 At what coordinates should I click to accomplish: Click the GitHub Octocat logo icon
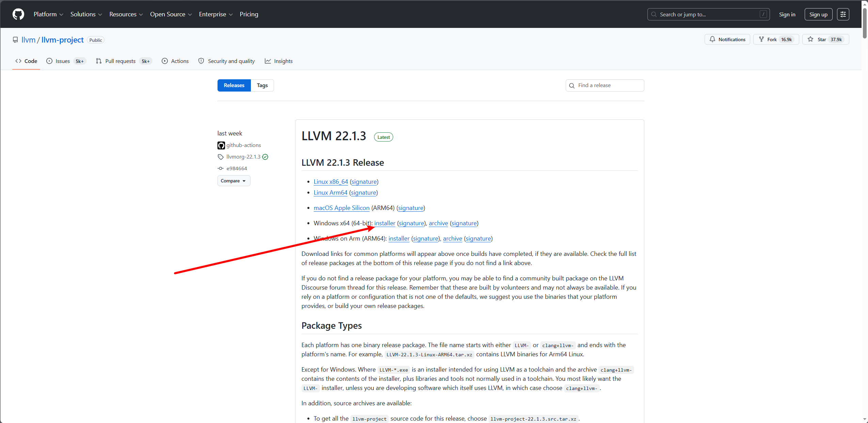18,14
